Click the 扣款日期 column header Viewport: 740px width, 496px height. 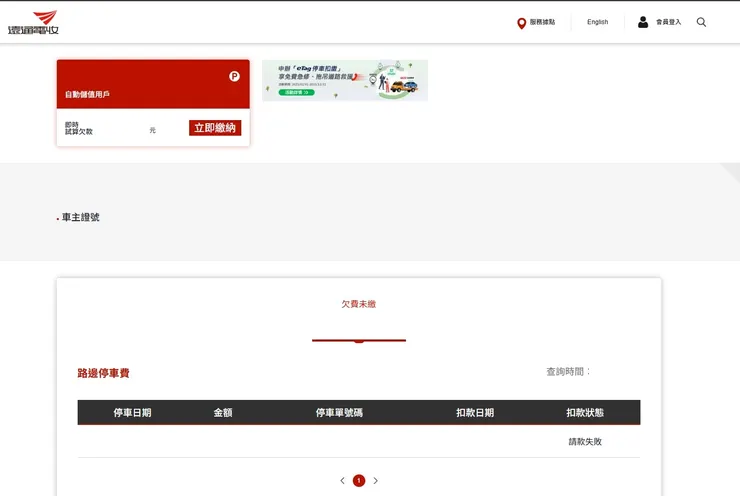point(475,413)
